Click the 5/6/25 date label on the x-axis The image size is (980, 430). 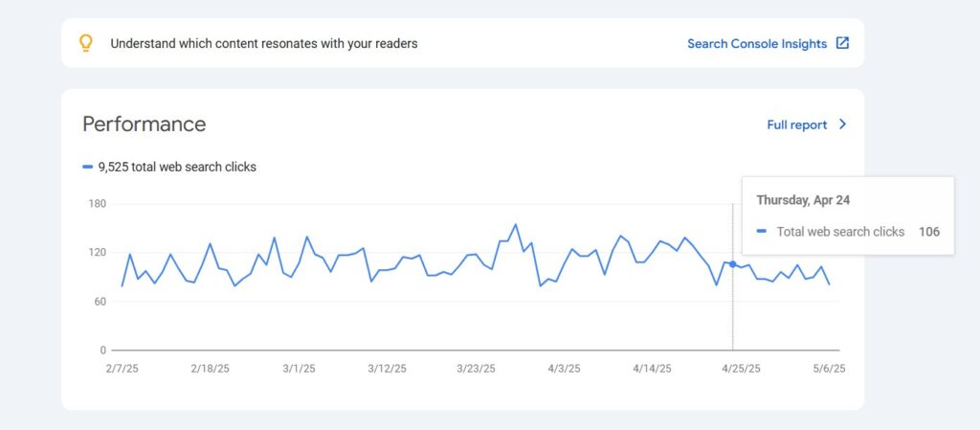pyautogui.click(x=829, y=369)
